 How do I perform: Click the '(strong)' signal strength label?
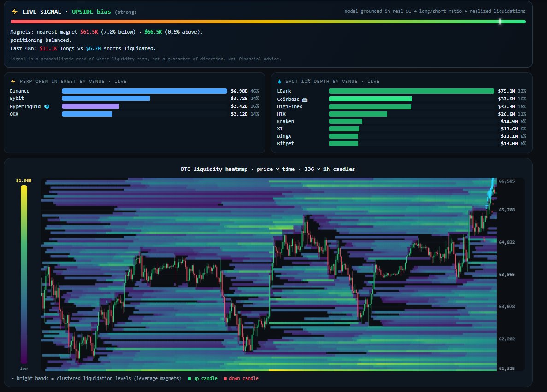coord(126,12)
